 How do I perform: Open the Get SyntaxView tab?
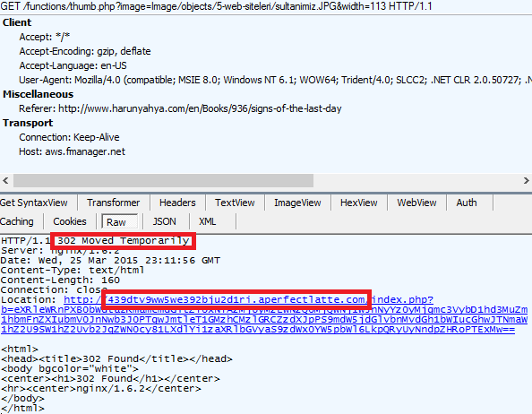(34, 203)
